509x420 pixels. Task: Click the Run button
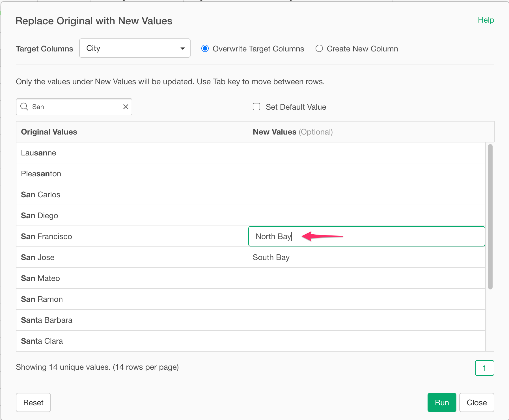442,402
